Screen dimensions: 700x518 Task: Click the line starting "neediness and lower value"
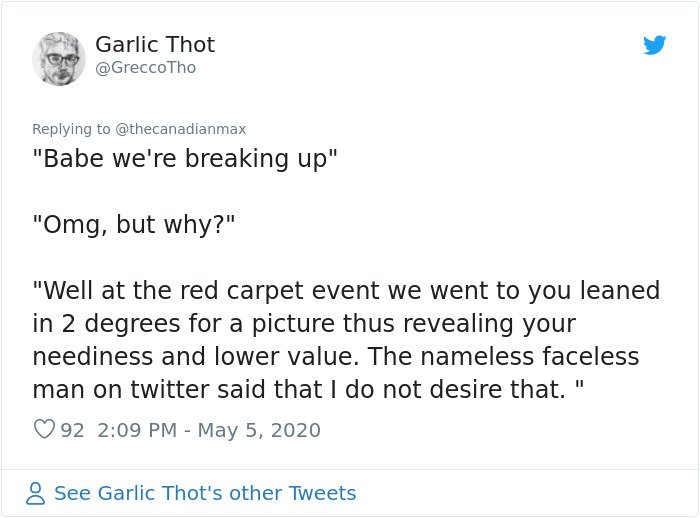pos(334,357)
